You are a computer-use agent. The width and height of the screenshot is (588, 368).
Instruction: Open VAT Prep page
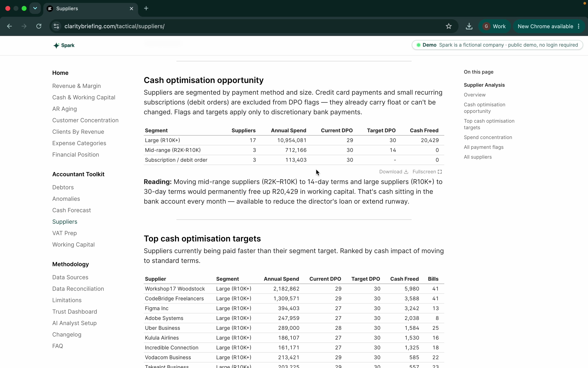point(64,233)
